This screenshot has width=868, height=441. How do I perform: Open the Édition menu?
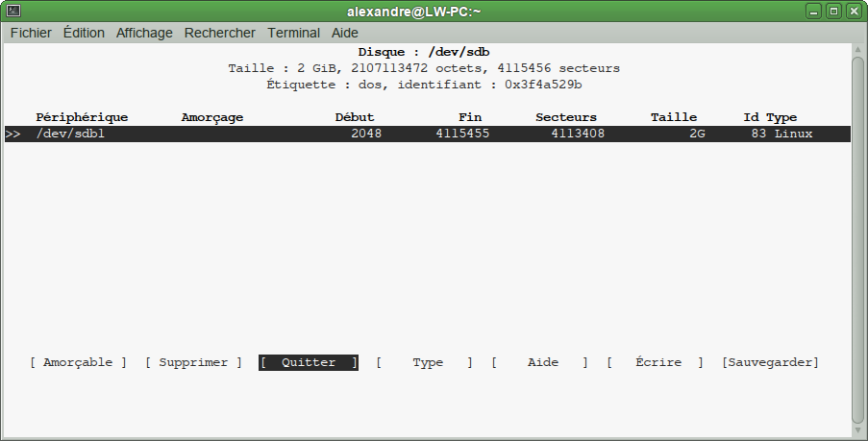click(x=84, y=33)
